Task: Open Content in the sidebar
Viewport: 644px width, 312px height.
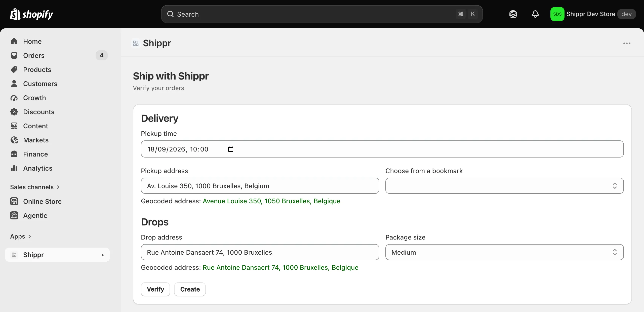Action: click(x=57, y=126)
